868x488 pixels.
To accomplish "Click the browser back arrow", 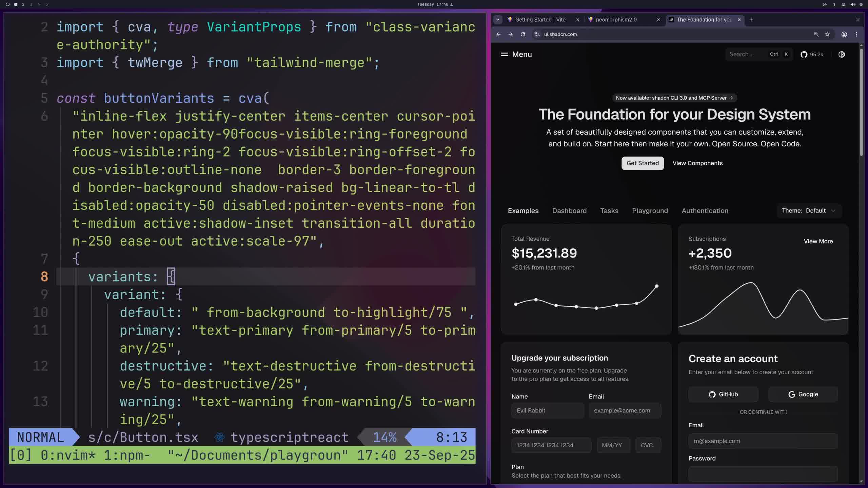I will tap(498, 34).
